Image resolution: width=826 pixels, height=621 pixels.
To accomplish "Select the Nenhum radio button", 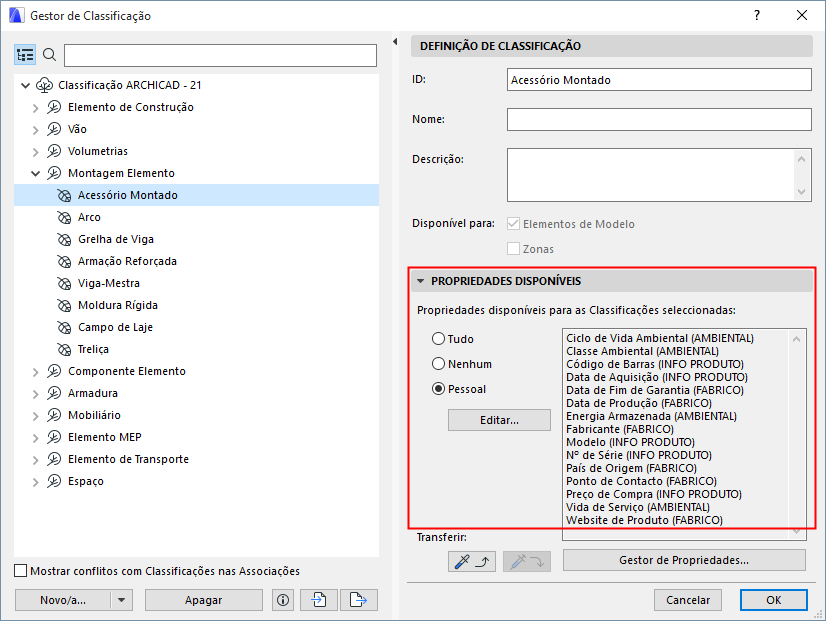I will pos(438,364).
